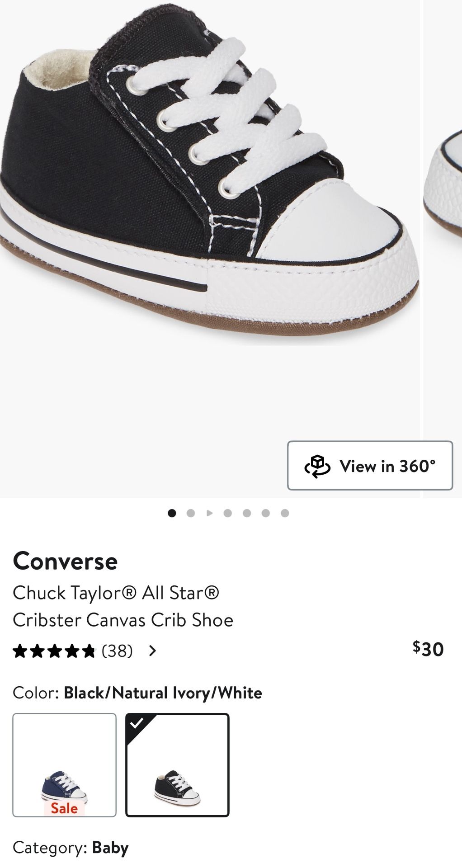Select the black shoe color swatch
Screen dimensions: 462x868
tap(177, 765)
